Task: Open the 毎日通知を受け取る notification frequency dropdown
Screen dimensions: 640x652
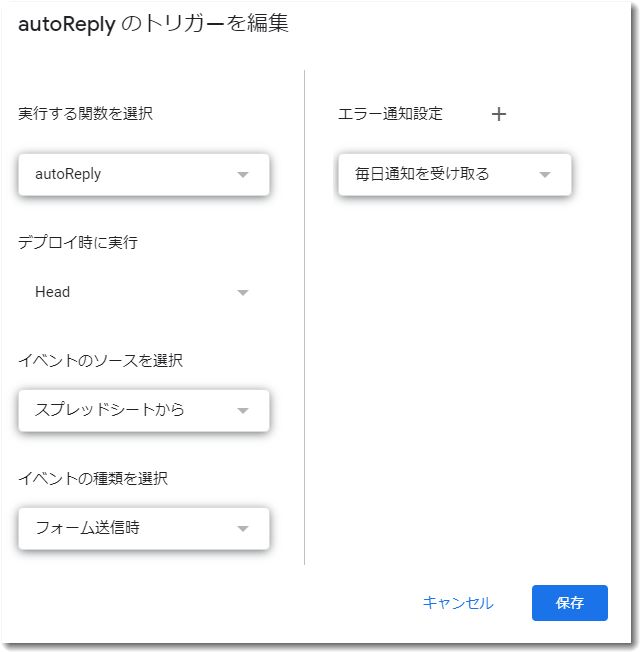Action: pos(440,174)
